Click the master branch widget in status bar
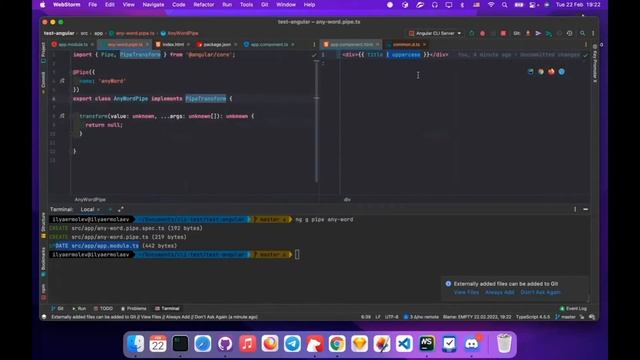Viewport: 640px width, 360px height. 565,317
